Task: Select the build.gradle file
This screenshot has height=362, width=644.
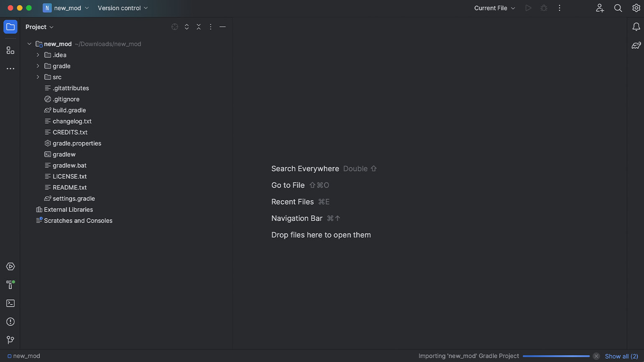Action: [x=69, y=110]
